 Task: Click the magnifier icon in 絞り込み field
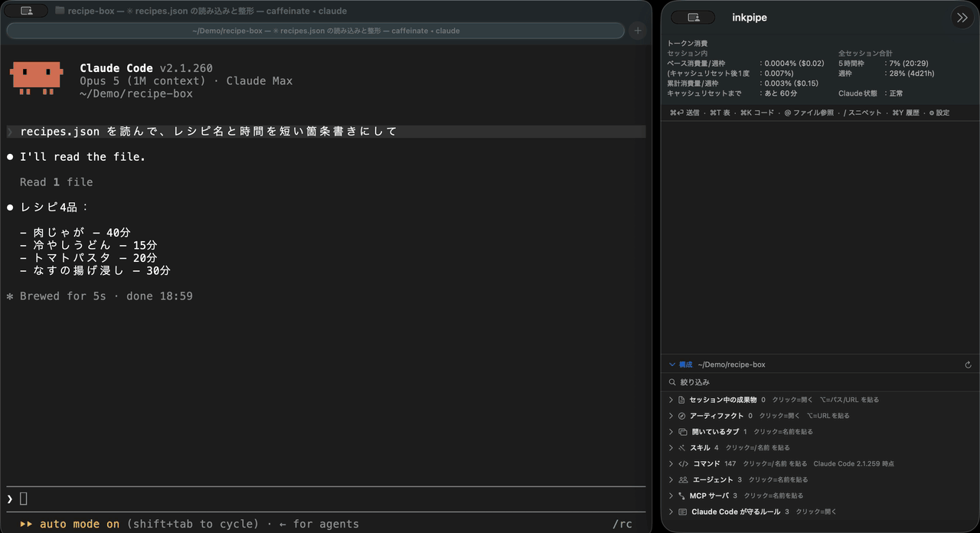(x=673, y=382)
